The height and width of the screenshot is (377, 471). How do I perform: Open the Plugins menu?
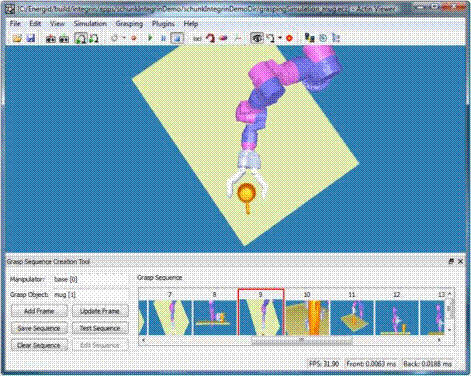pos(163,24)
